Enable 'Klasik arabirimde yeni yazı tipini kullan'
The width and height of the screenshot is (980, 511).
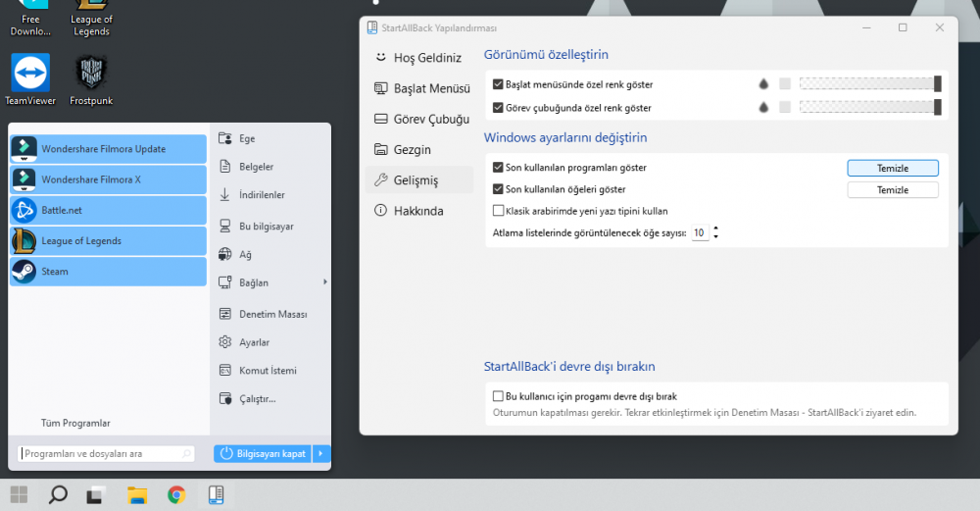[x=499, y=211]
